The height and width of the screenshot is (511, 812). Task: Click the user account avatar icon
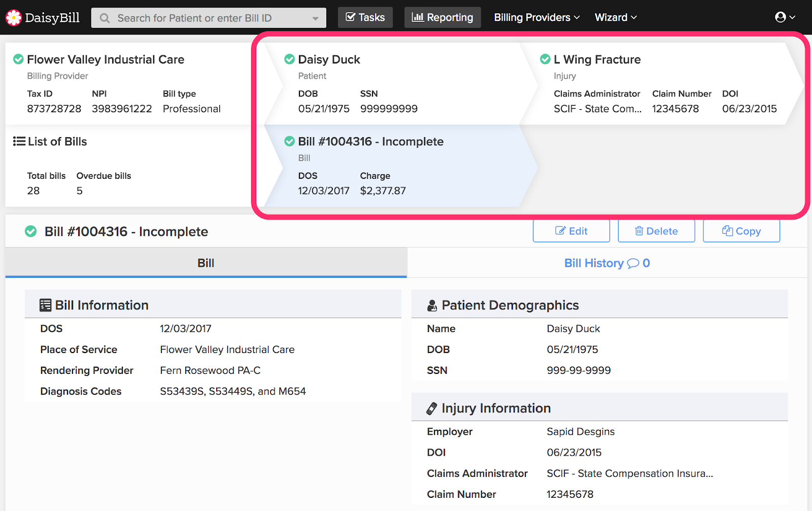pyautogui.click(x=781, y=17)
